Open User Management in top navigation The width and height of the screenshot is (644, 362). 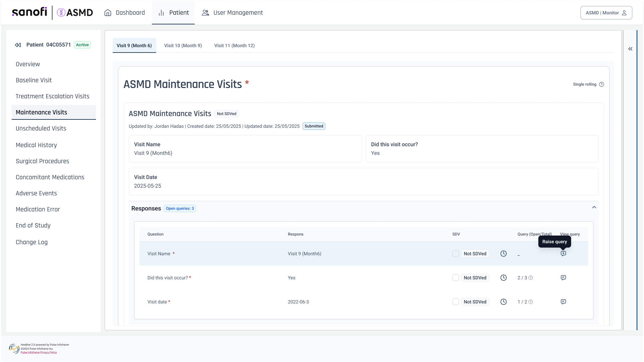point(232,13)
